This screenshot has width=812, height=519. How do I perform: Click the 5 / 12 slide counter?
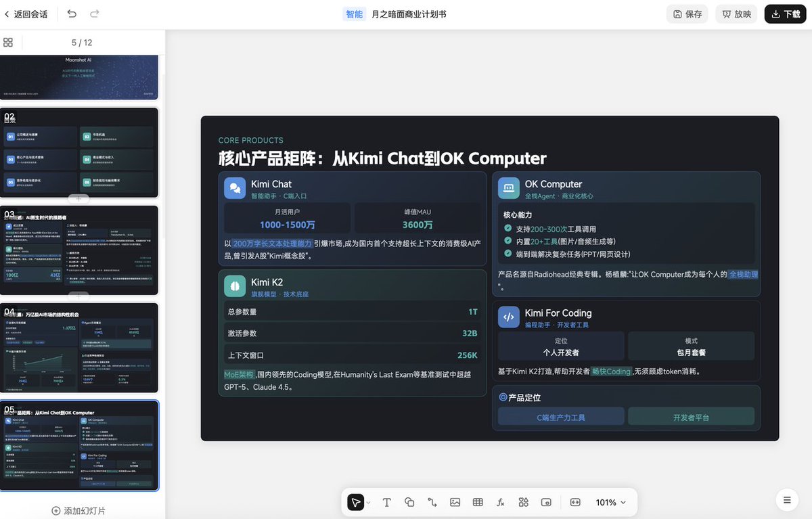(82, 43)
